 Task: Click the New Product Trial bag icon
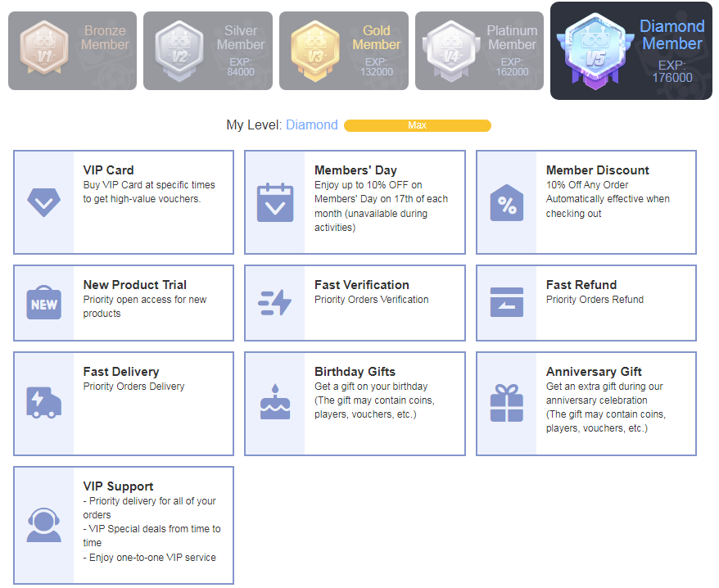click(x=43, y=303)
